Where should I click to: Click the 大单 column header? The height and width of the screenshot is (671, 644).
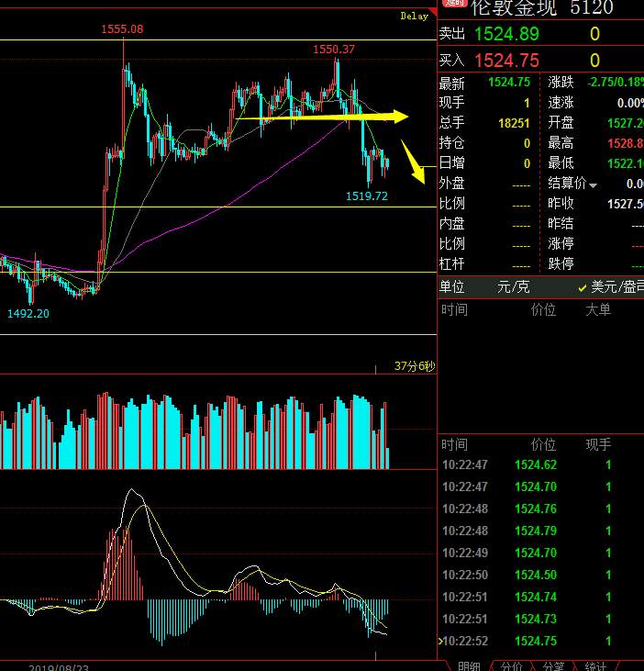(x=598, y=309)
